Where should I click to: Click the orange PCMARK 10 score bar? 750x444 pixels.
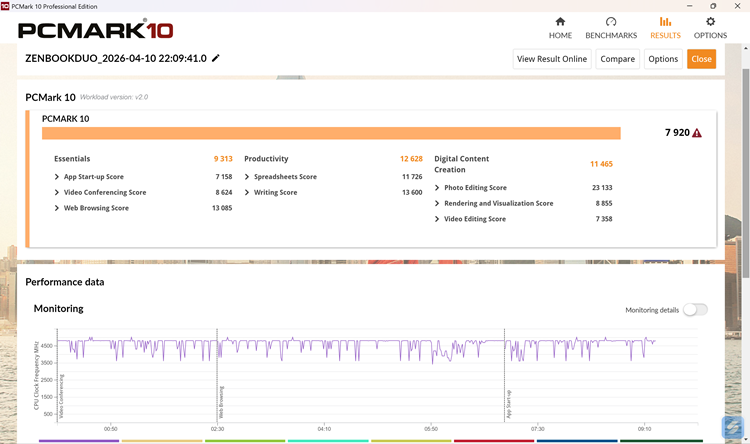[x=331, y=133]
